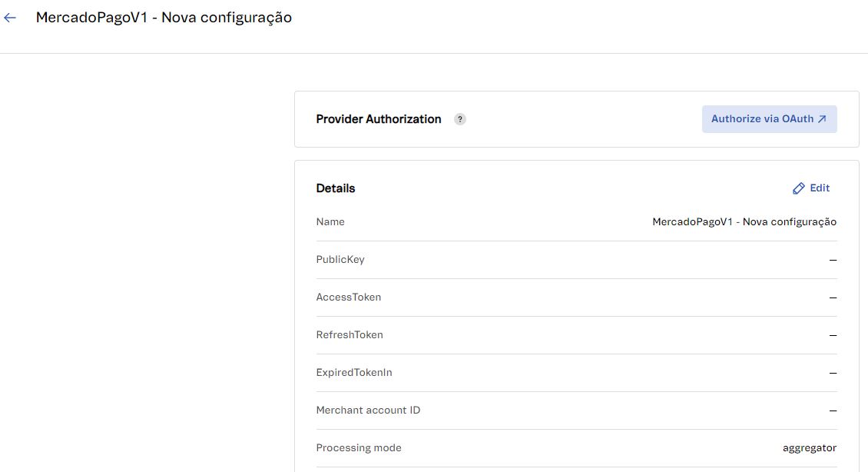Image resolution: width=868 pixels, height=472 pixels.
Task: Click the Edit pencil in Details header
Action: (798, 188)
